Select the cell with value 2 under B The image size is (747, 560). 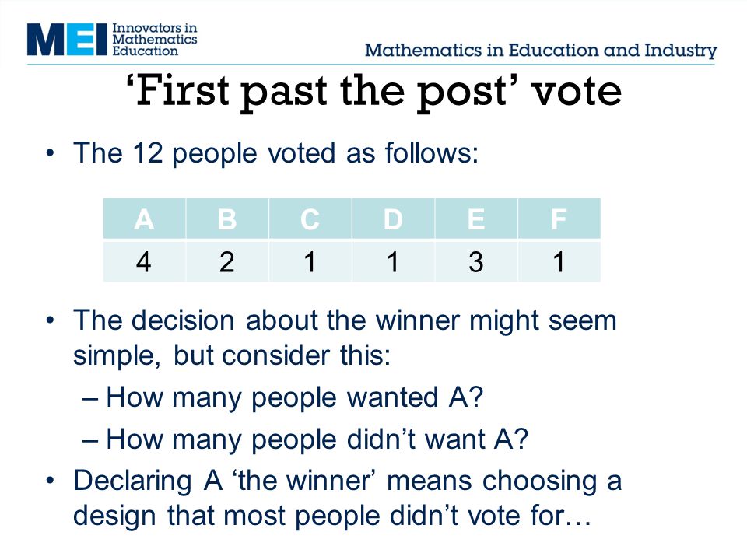[227, 261]
